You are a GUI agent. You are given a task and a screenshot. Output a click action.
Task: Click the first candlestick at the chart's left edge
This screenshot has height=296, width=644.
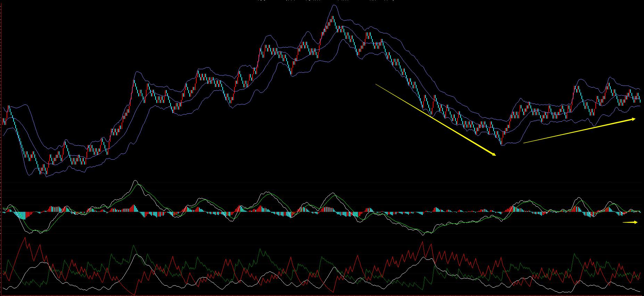click(x=3, y=121)
